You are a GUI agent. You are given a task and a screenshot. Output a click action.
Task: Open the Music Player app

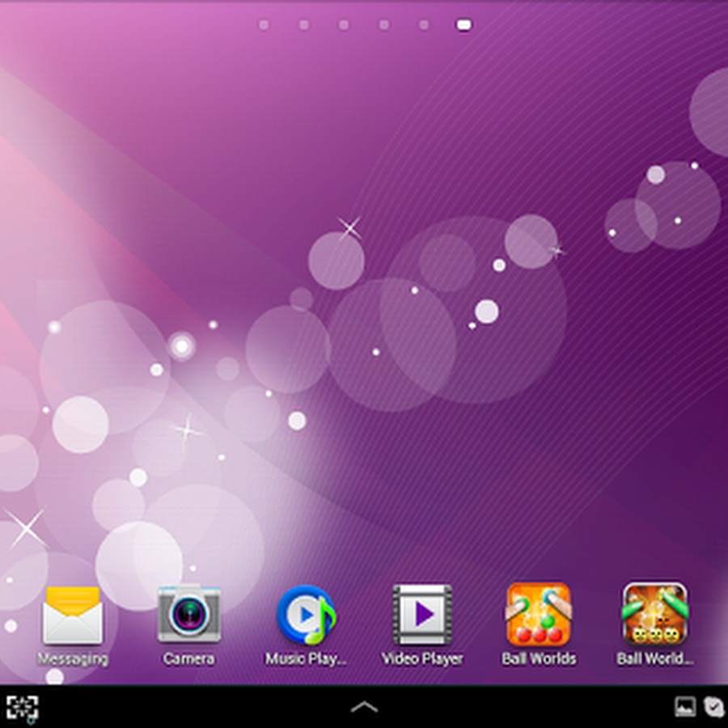tap(306, 625)
